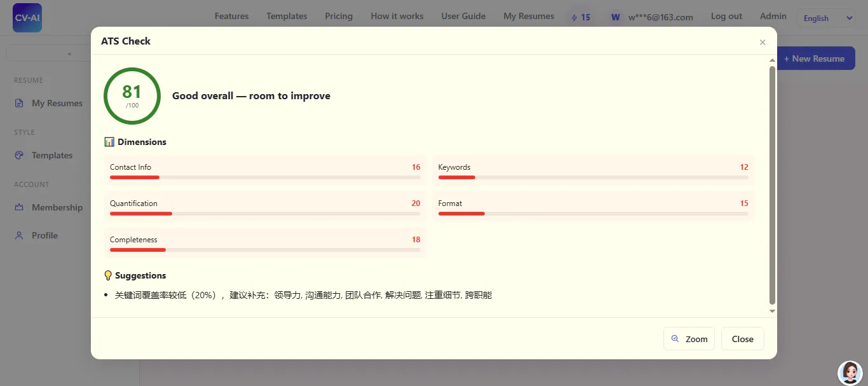Click the Chinese keyword suggestion line
This screenshot has height=386, width=868.
(304, 295)
